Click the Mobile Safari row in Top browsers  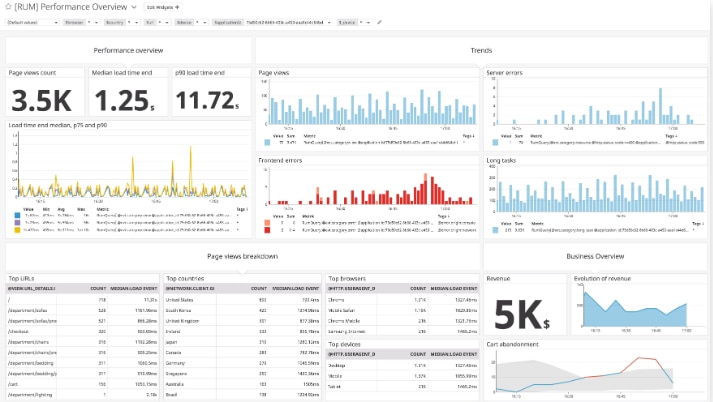click(x=402, y=311)
